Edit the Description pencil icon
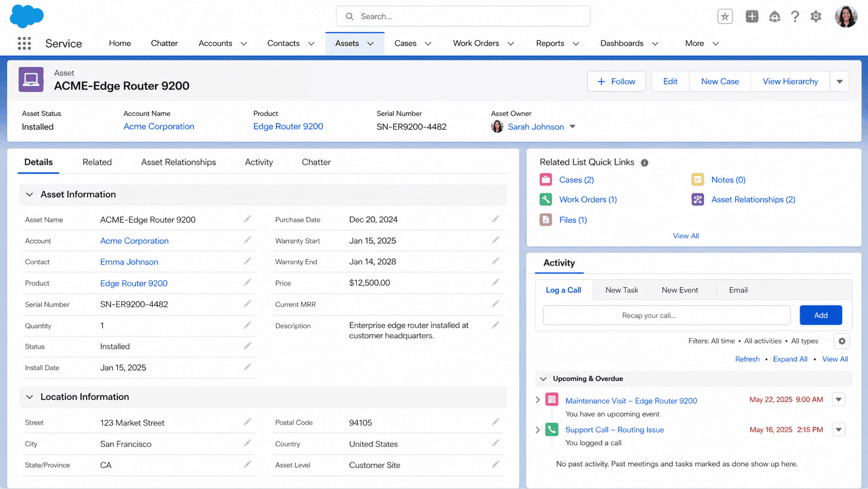 496,325
